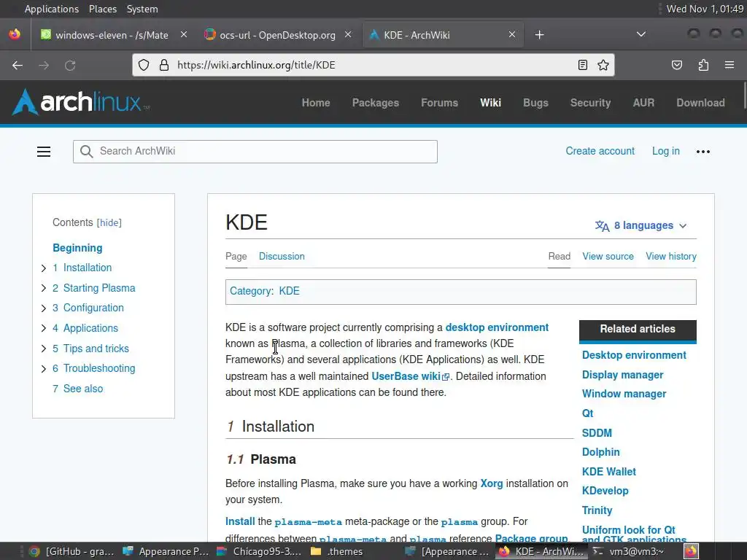This screenshot has height=560, width=747.
Task: Toggle reader view icon in address bar
Action: point(582,65)
